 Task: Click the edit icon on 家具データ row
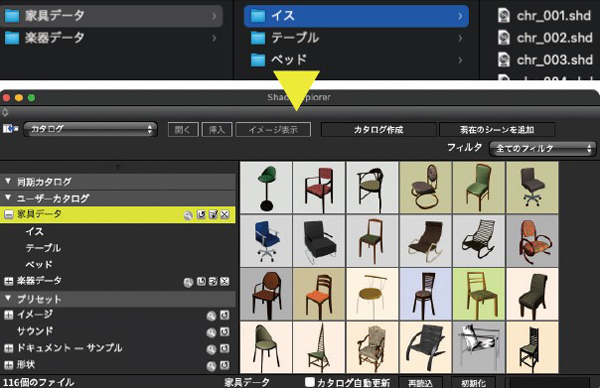pos(213,215)
